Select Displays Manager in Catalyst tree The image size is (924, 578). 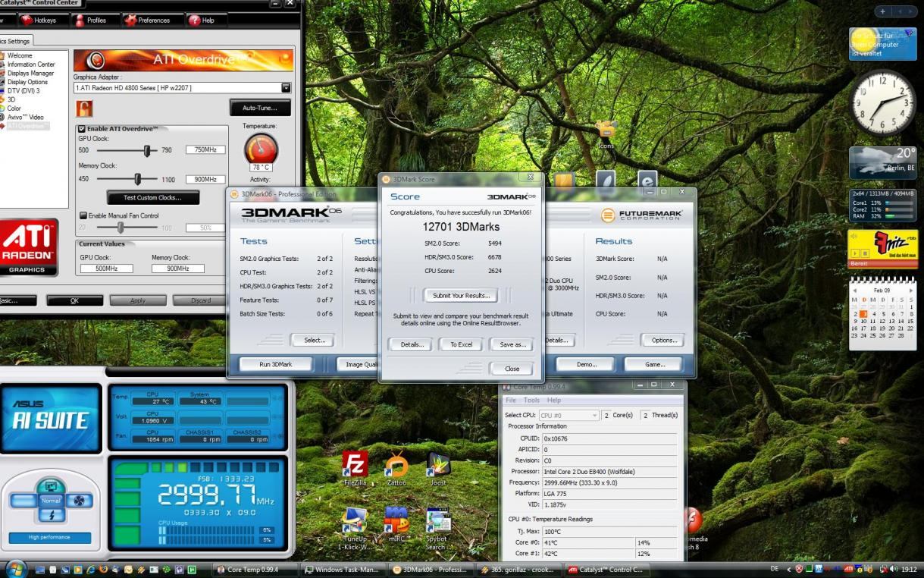(30, 73)
